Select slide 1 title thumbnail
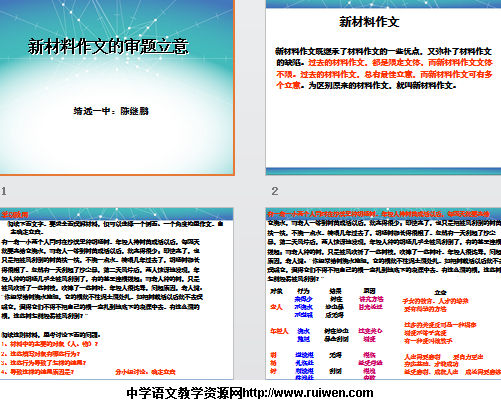The image size is (501, 400). coord(117,87)
